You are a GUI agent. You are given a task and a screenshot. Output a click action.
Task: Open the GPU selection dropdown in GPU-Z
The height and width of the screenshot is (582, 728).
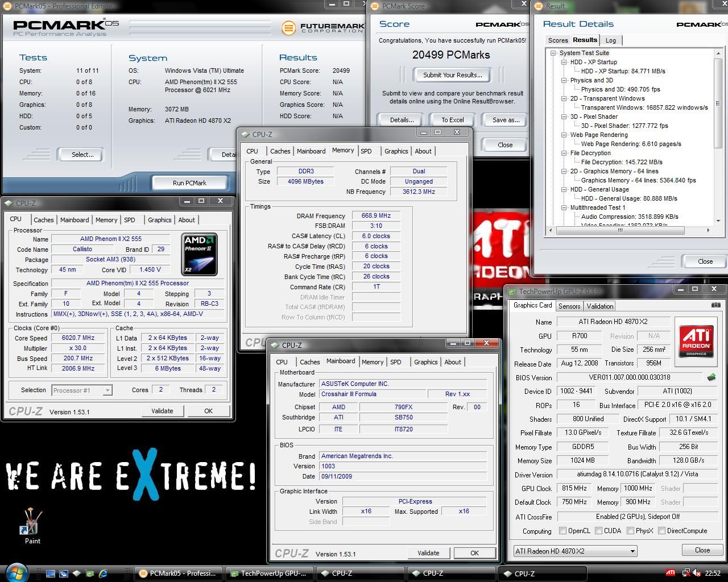(x=575, y=551)
